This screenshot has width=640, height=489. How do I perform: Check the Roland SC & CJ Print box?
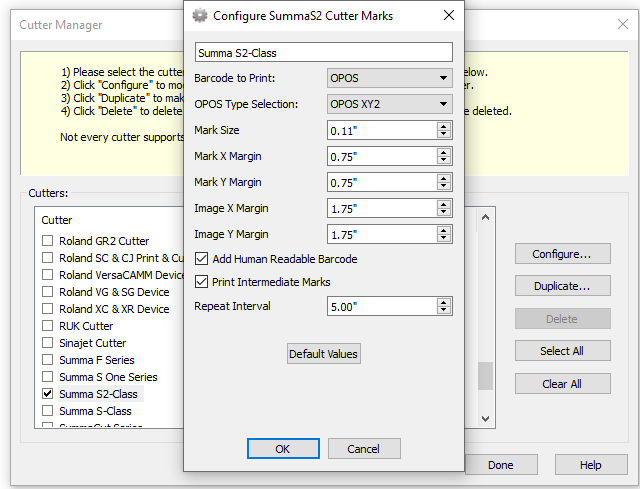[48, 258]
